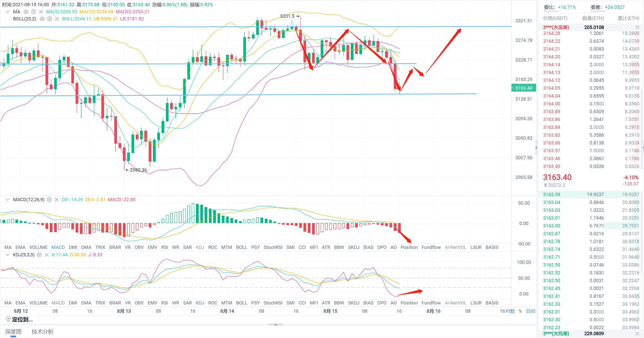The width and height of the screenshot is (644, 338).
Task: Switch to 技术分析 tab
Action: (x=42, y=332)
